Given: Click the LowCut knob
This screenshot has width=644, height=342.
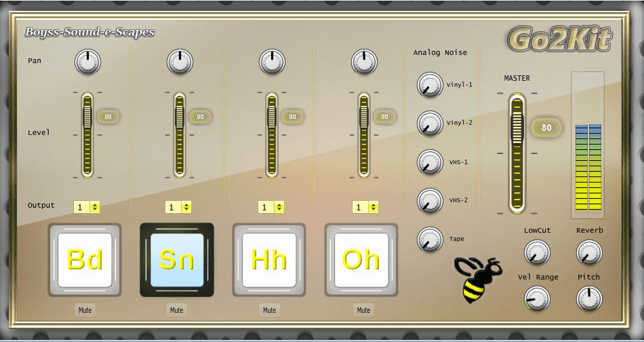Looking at the screenshot, I should pos(537,252).
